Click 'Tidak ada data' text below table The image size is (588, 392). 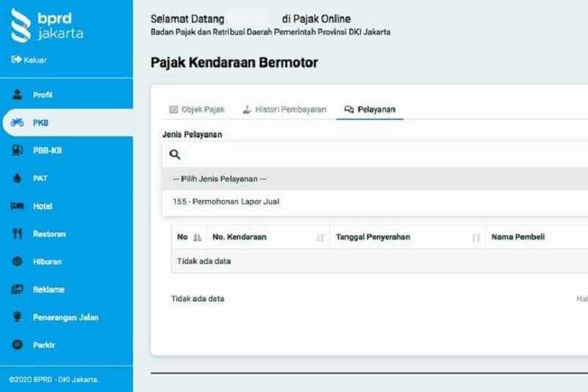(x=198, y=299)
